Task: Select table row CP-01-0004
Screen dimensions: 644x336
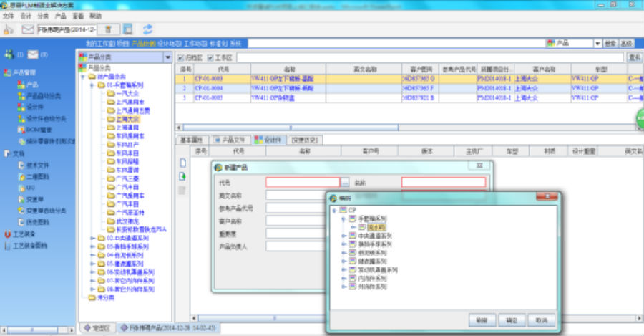Action: pyautogui.click(x=409, y=88)
